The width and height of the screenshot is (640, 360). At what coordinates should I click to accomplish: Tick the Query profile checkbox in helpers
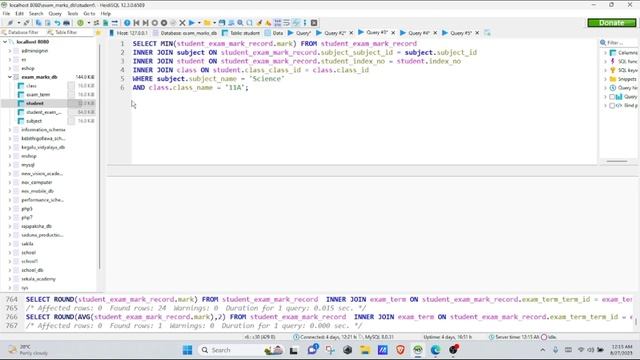[x=612, y=97]
